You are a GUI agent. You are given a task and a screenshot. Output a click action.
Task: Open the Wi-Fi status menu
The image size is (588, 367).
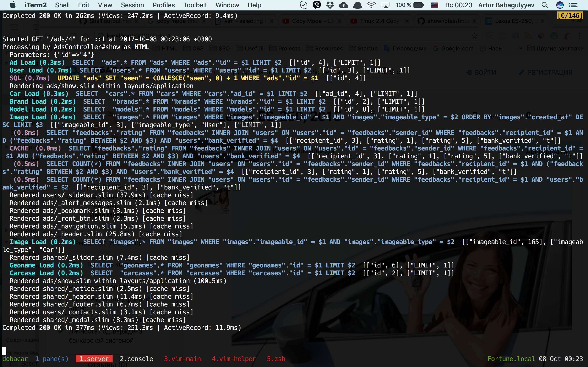pyautogui.click(x=371, y=5)
